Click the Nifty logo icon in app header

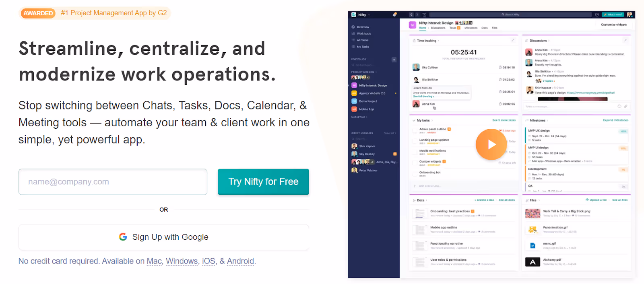[x=354, y=14]
